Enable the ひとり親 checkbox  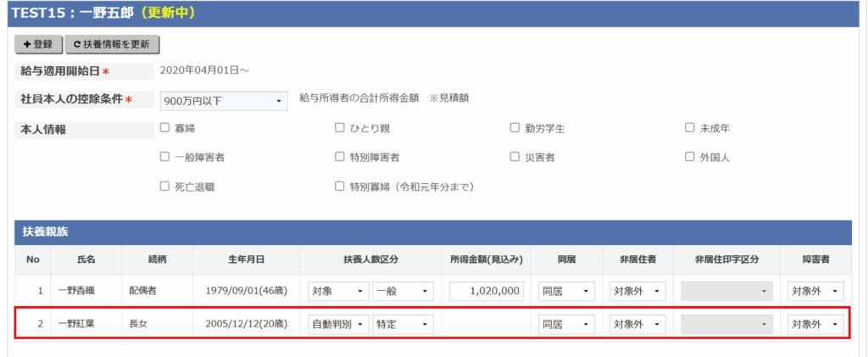[x=340, y=128]
